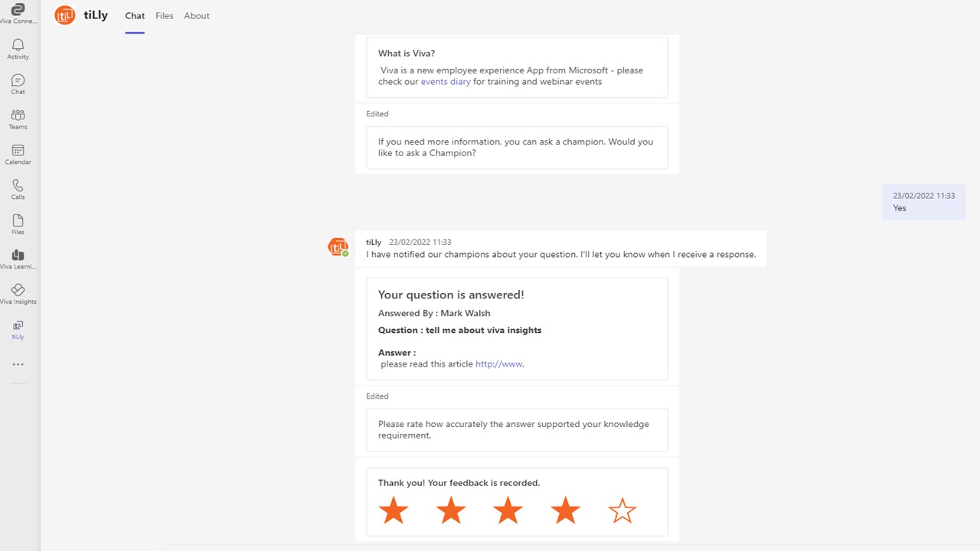This screenshot has height=551, width=980.
Task: Select the third orange rating star
Action: point(508,510)
